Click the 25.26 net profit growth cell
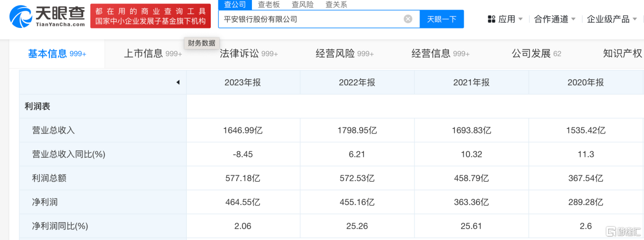The width and height of the screenshot is (644, 240). coord(357,226)
